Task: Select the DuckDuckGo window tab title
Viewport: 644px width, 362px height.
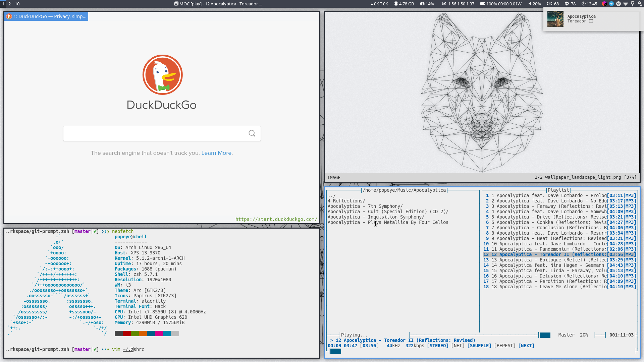Action: [47, 16]
